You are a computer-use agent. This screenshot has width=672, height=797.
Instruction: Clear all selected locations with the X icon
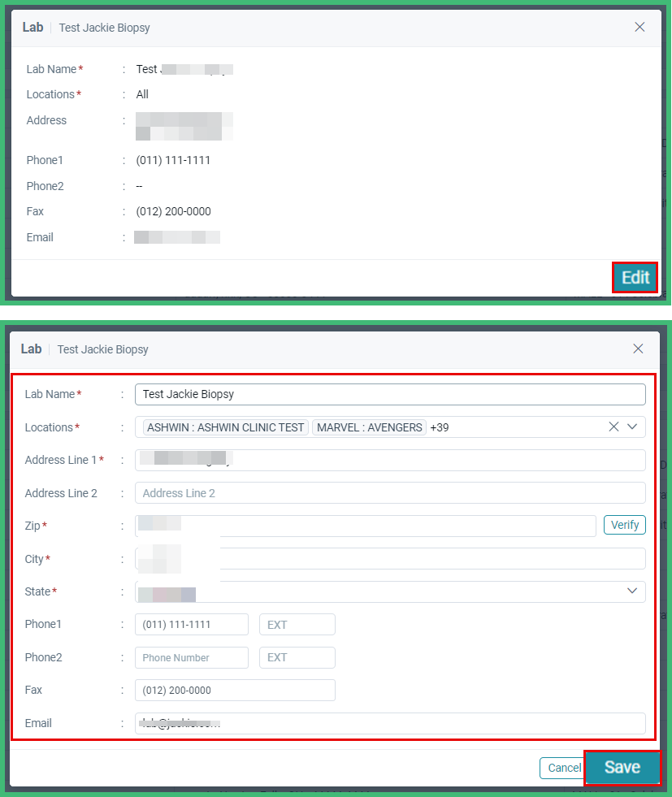[x=613, y=427]
